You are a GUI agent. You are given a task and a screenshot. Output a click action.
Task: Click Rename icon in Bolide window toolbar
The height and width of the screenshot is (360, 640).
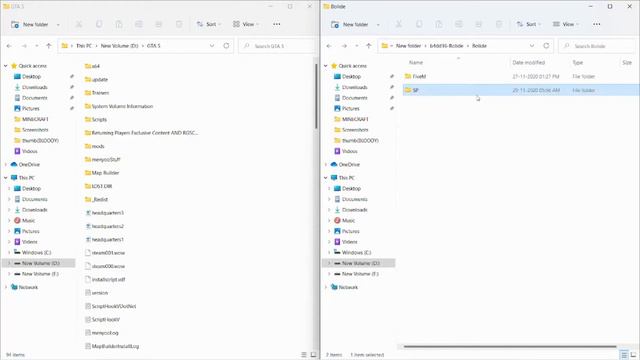pyautogui.click(x=459, y=24)
